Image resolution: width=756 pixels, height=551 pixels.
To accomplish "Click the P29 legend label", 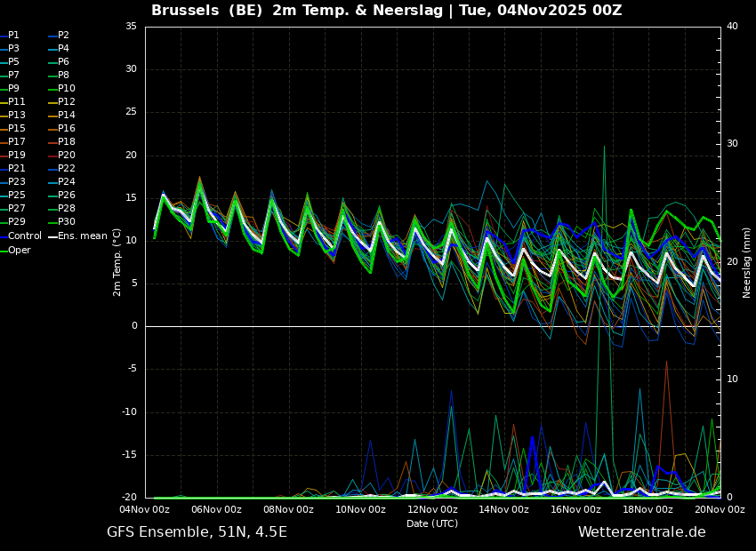I will coord(16,222).
